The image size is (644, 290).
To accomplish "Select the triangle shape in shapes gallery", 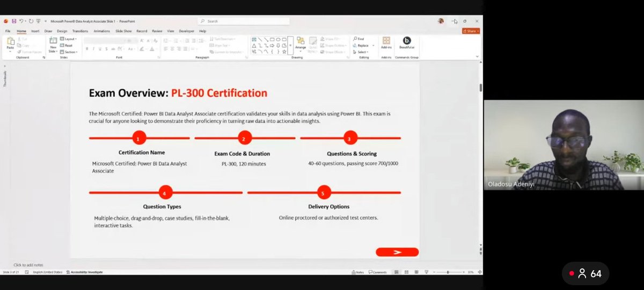I will click(254, 46).
